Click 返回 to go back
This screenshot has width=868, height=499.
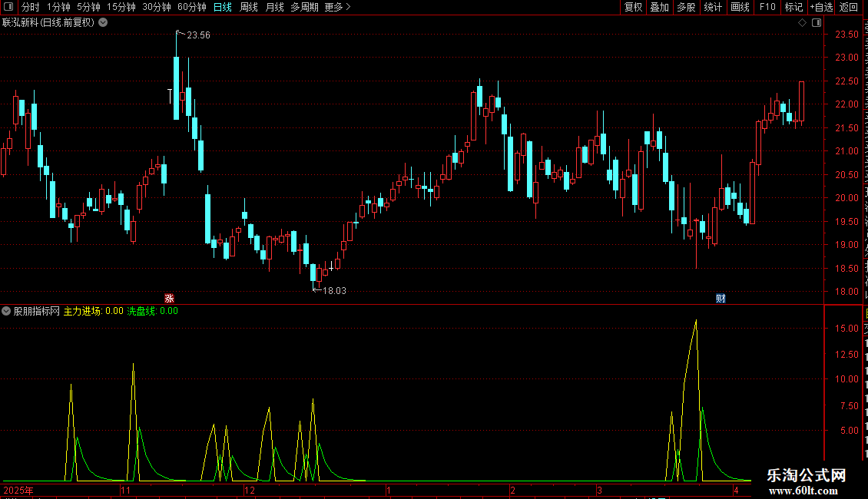(x=849, y=7)
